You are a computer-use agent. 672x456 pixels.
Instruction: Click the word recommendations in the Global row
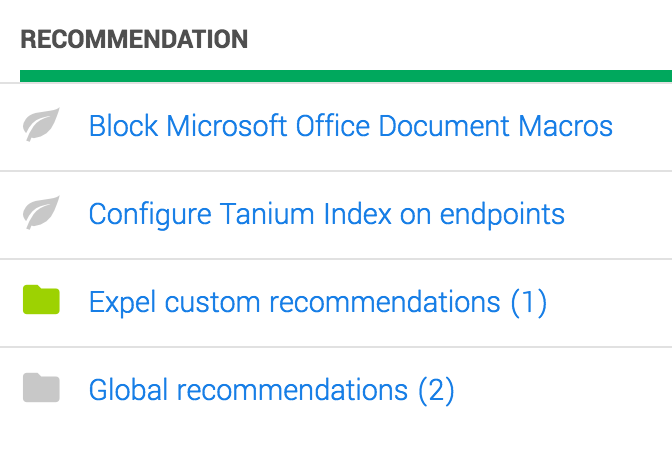pyautogui.click(x=292, y=390)
